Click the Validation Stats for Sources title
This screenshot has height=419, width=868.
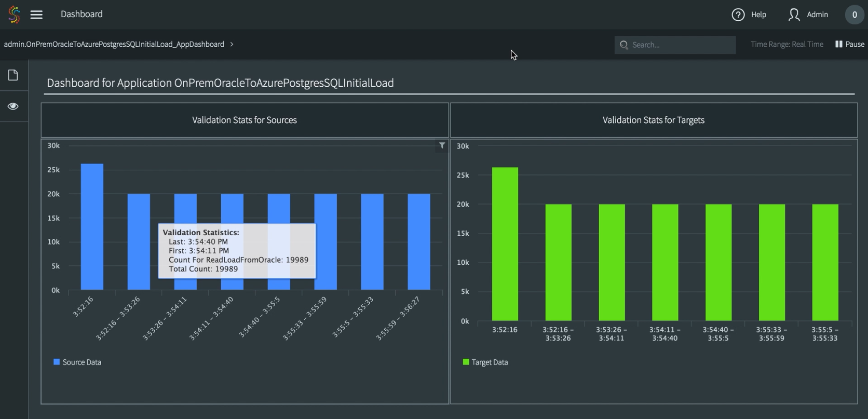point(245,120)
